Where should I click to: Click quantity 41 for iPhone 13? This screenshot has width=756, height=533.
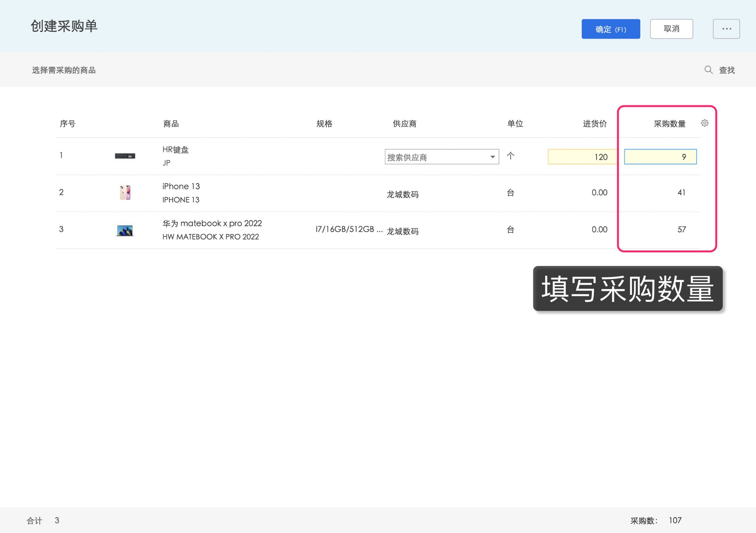682,192
